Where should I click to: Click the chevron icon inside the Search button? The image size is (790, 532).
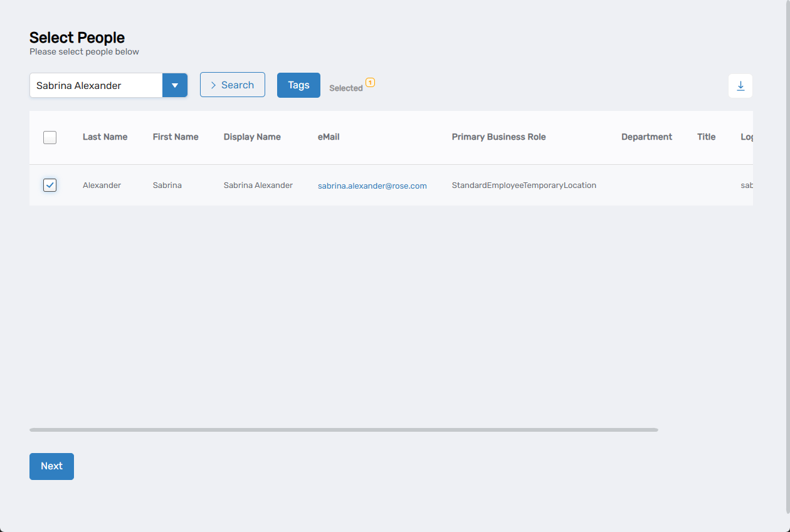coord(213,85)
